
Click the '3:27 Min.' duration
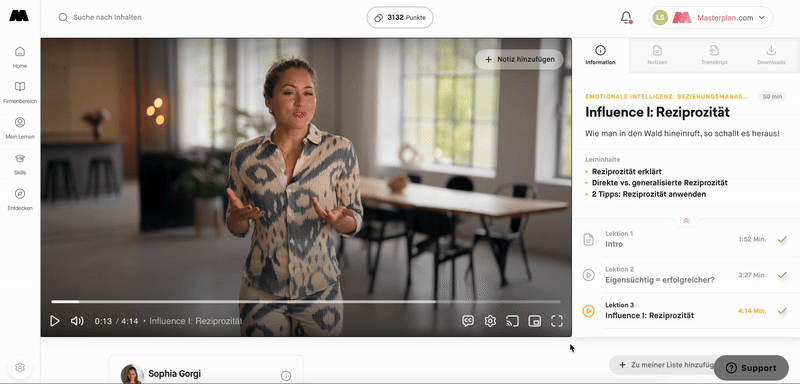(x=752, y=275)
